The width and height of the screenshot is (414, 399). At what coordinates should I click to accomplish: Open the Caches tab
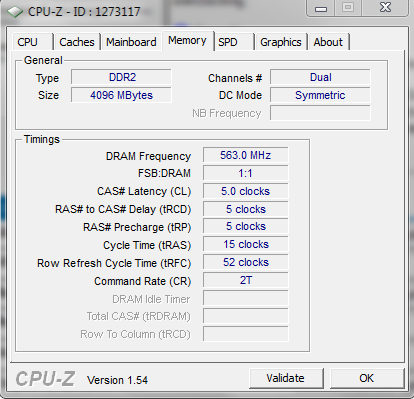(x=77, y=42)
